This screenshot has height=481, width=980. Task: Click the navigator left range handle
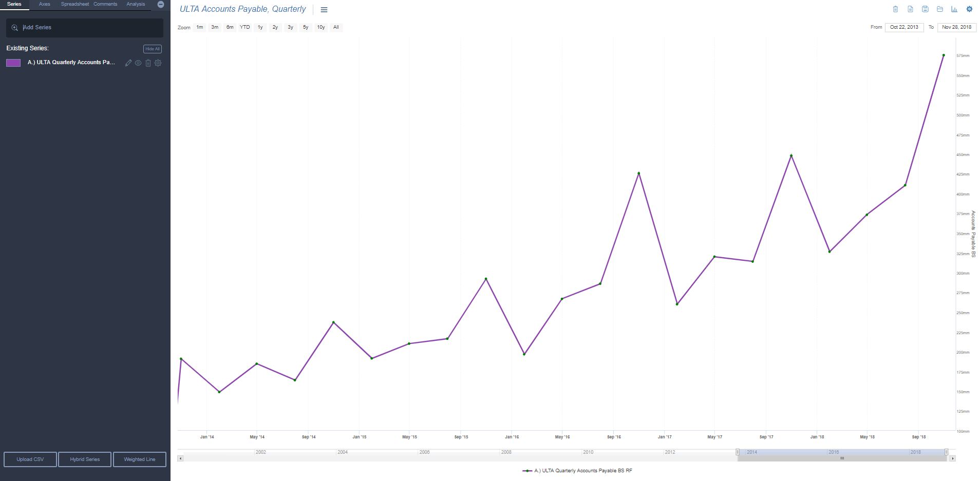(x=738, y=452)
